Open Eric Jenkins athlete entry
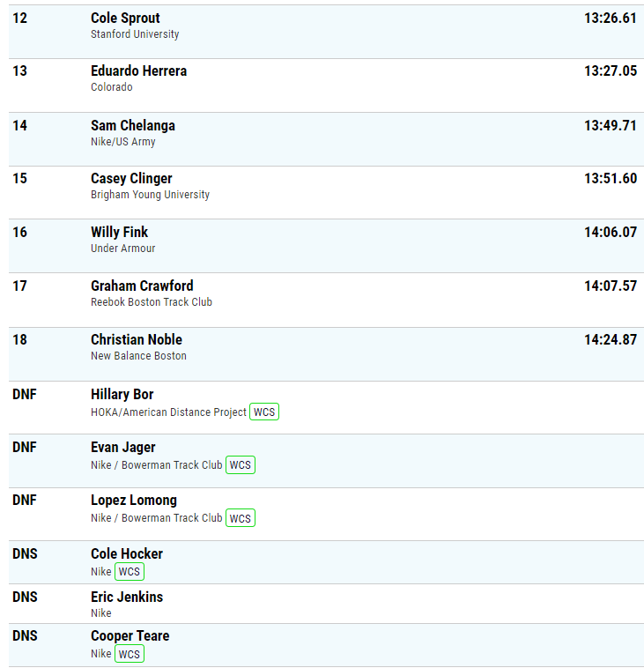Image resolution: width=644 pixels, height=668 pixels. [127, 597]
